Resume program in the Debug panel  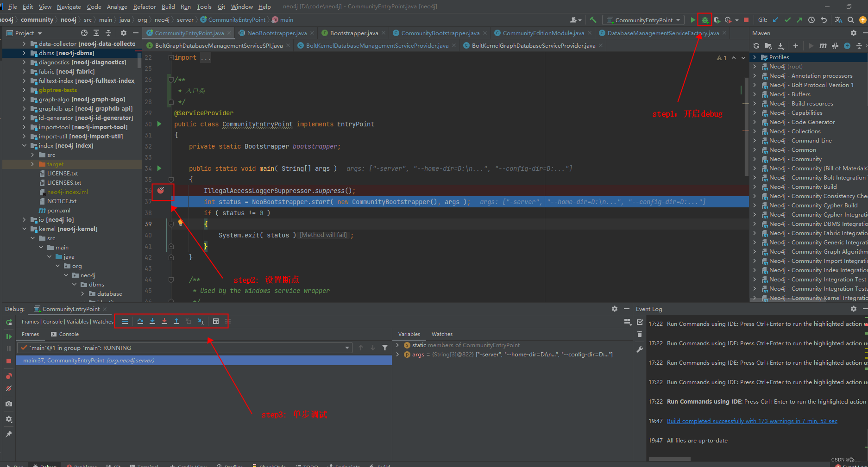(x=9, y=336)
